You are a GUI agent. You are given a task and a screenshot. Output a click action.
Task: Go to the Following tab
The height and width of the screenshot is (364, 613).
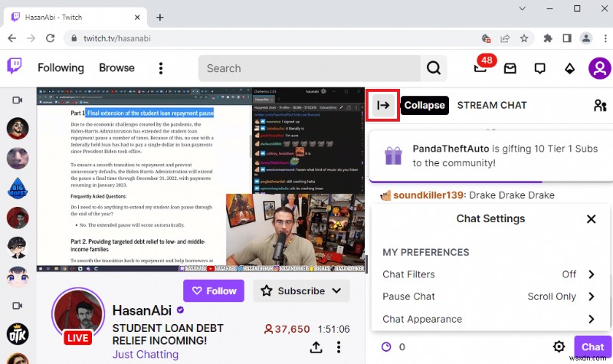click(x=61, y=68)
